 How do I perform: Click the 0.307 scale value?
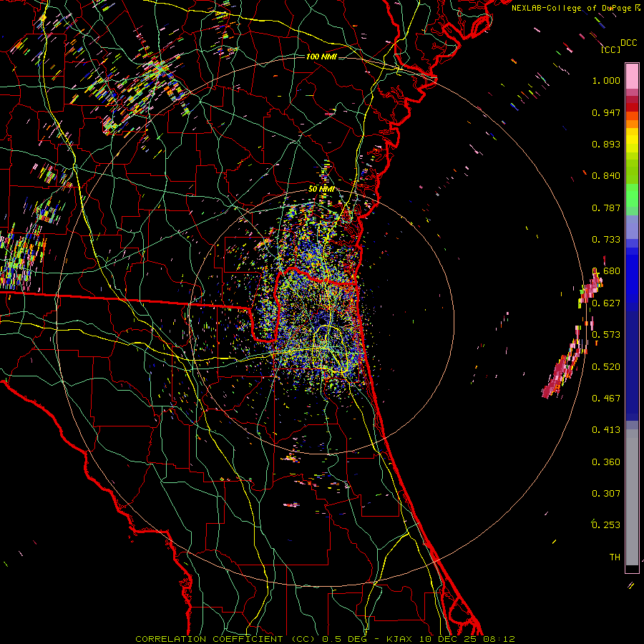[x=606, y=494]
